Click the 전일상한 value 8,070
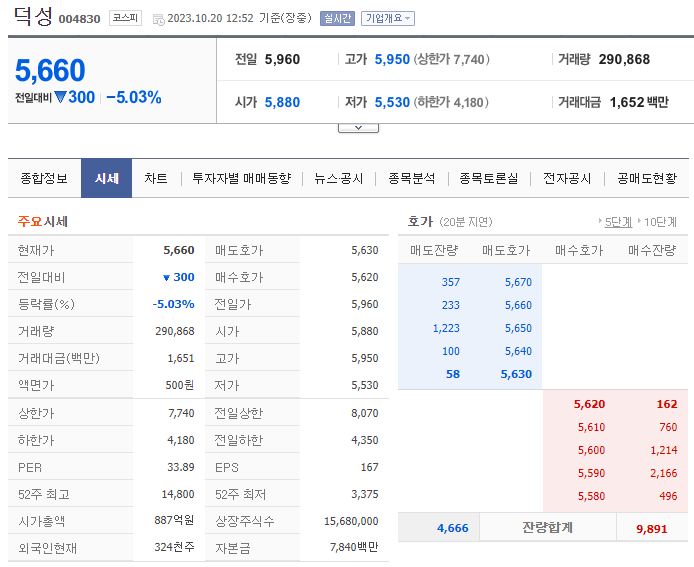 (365, 413)
